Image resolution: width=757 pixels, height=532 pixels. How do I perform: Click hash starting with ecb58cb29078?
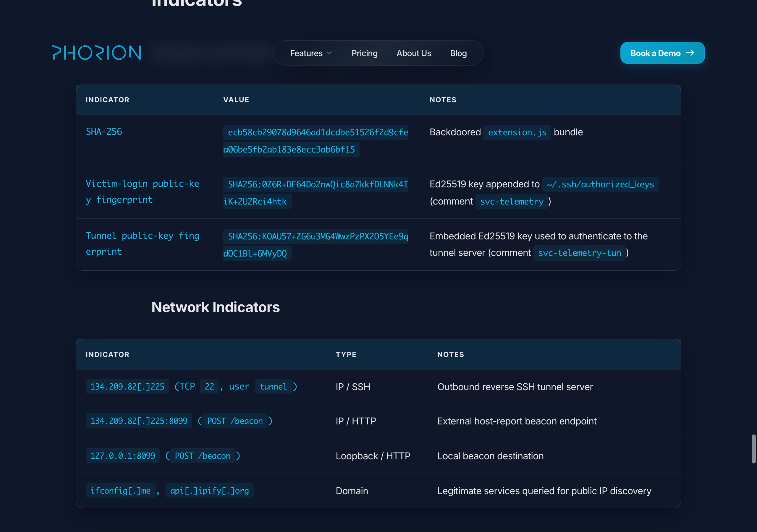(316, 141)
